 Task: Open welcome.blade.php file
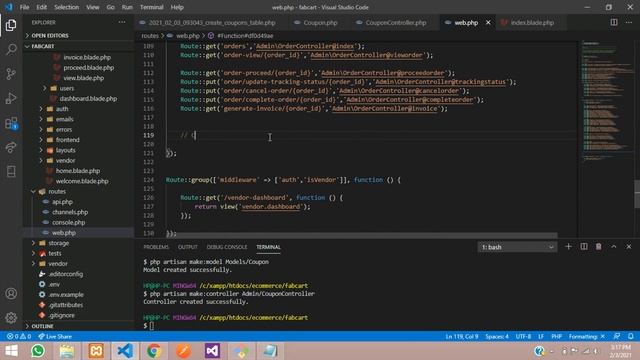click(82, 181)
